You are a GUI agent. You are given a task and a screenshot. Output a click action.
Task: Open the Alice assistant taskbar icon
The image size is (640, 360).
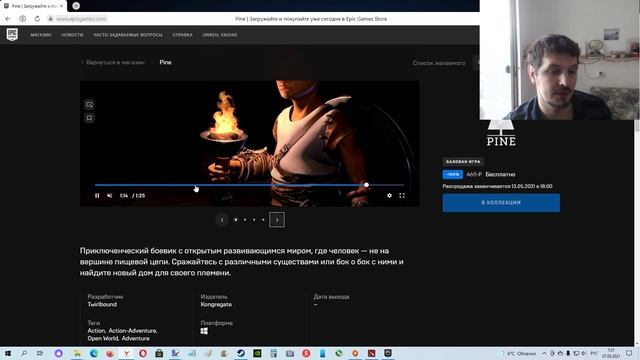pyautogui.click(x=58, y=353)
